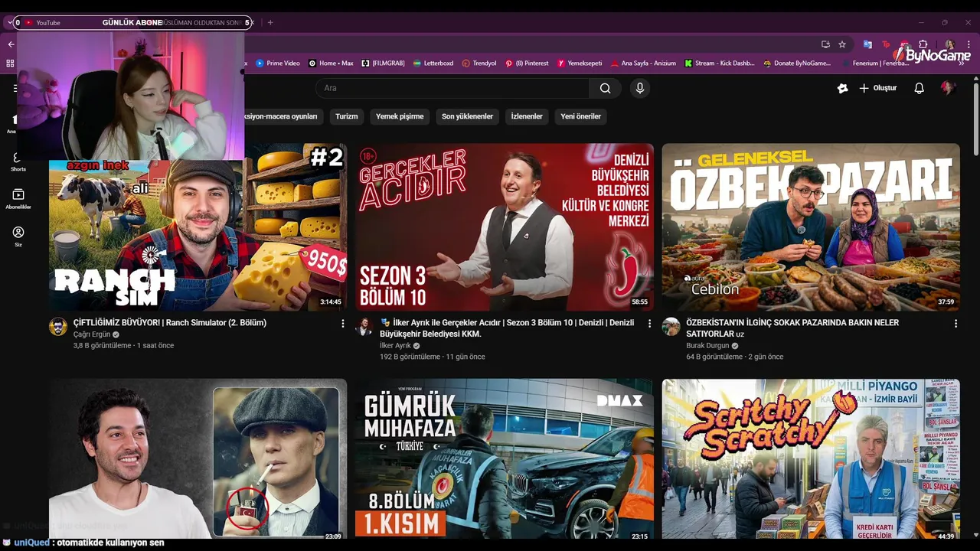Open options menu for Ranch Simulator video

[342, 324]
